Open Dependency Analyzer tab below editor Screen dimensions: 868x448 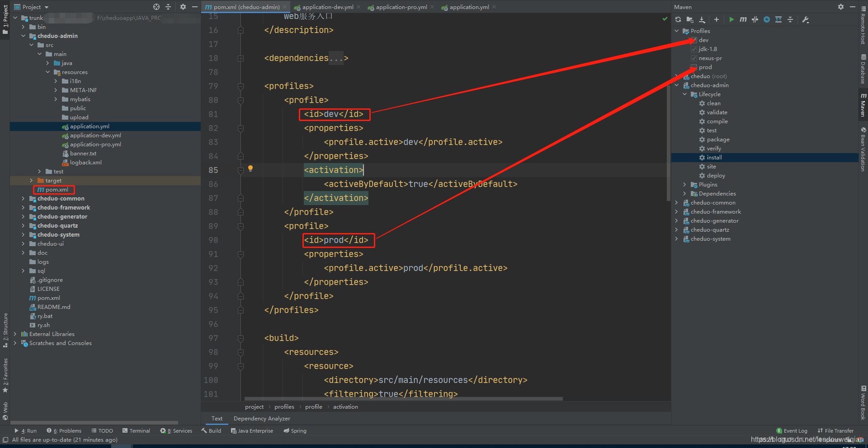[x=262, y=419]
